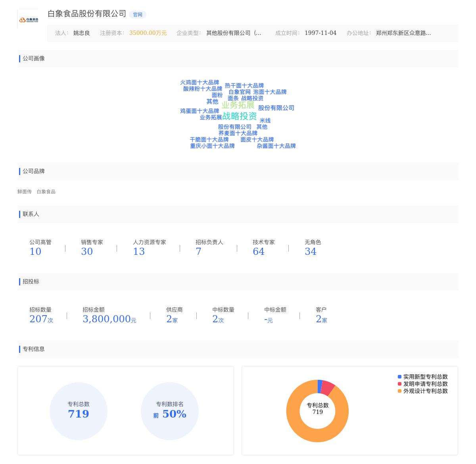476x464 pixels.
Task: Click word cloud term 杂酱面十大品牌
Action: click(x=276, y=146)
